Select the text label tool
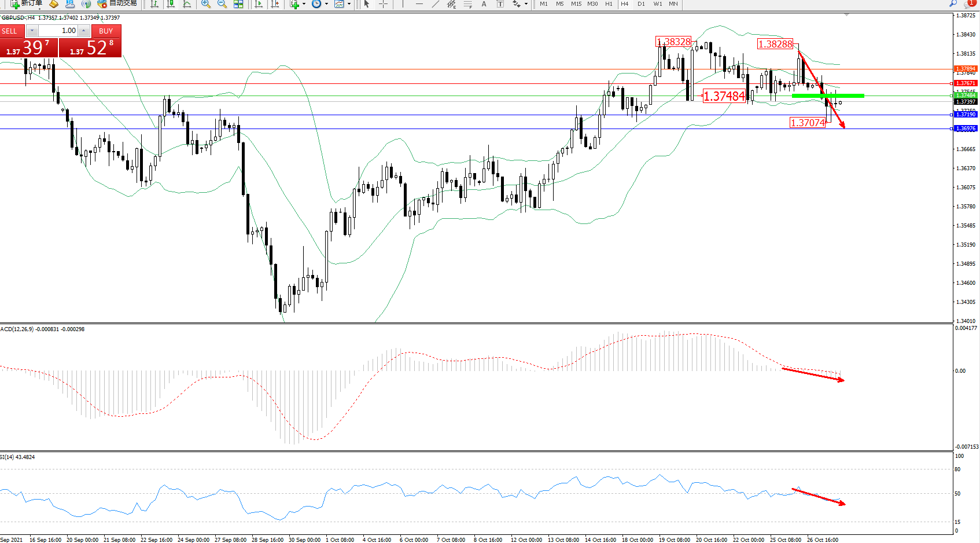Screen dimensions: 980x543 [484, 4]
